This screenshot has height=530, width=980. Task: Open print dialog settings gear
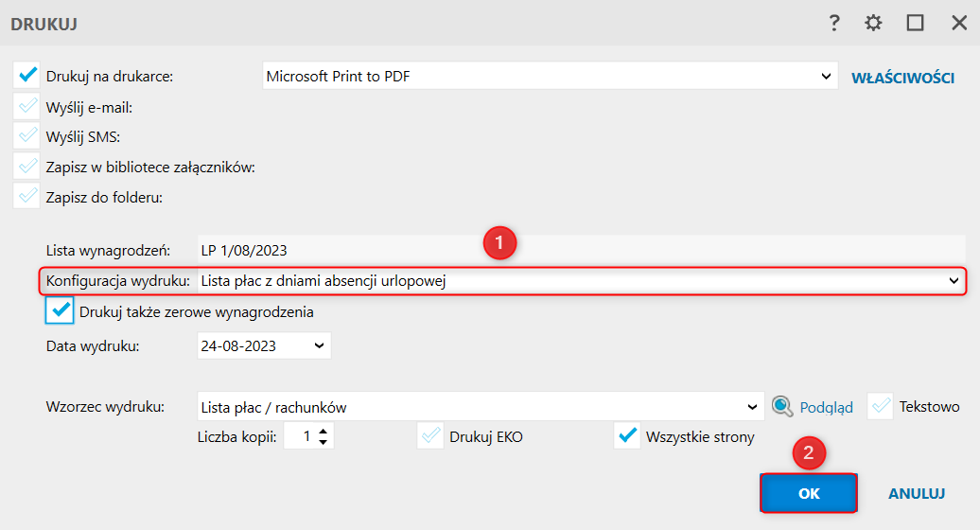pyautogui.click(x=873, y=24)
